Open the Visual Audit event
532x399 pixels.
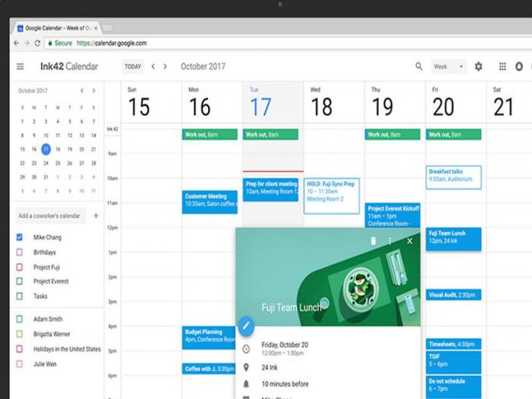coord(454,294)
